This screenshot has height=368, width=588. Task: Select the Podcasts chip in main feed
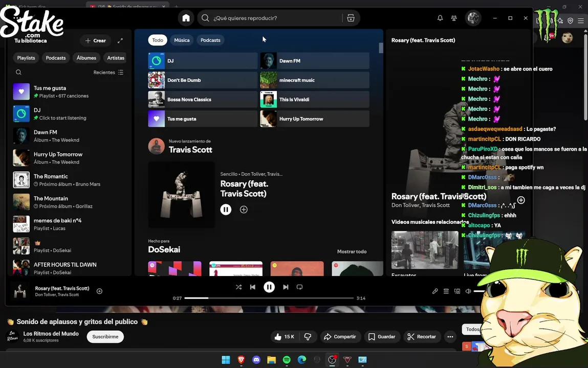(x=210, y=40)
